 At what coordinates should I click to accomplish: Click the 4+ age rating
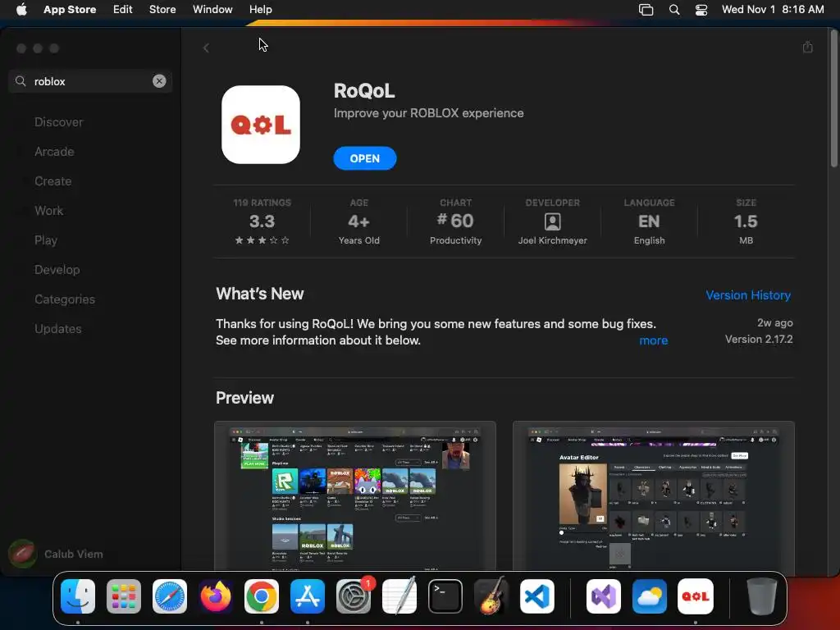359,221
